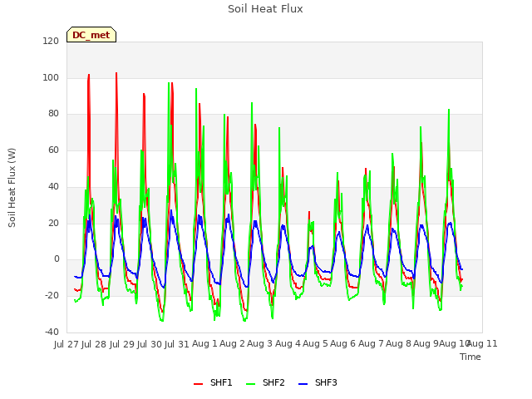Click the 120 y-axis tick label
The height and width of the screenshot is (399, 532).
tap(51, 41)
